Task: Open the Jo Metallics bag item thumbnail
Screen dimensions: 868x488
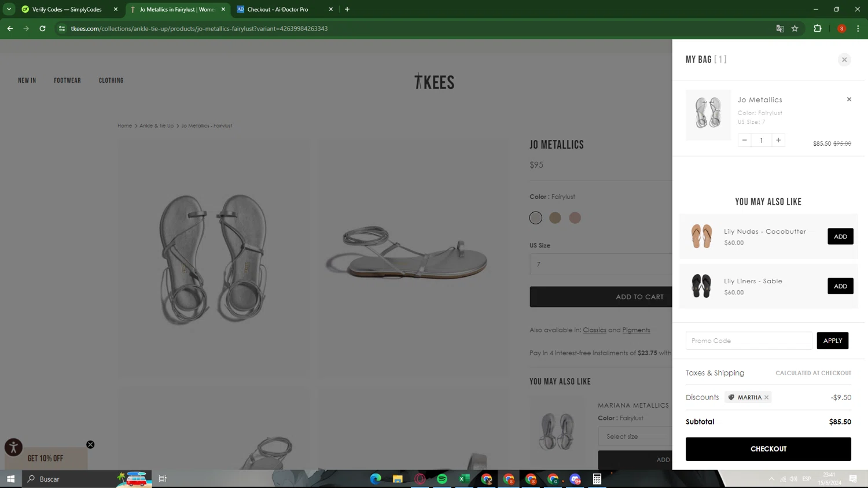Action: [708, 114]
